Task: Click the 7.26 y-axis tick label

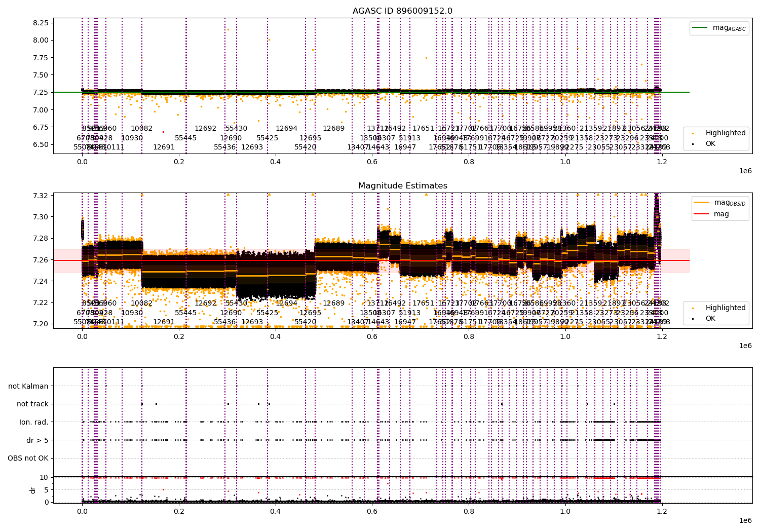Action: coord(41,260)
